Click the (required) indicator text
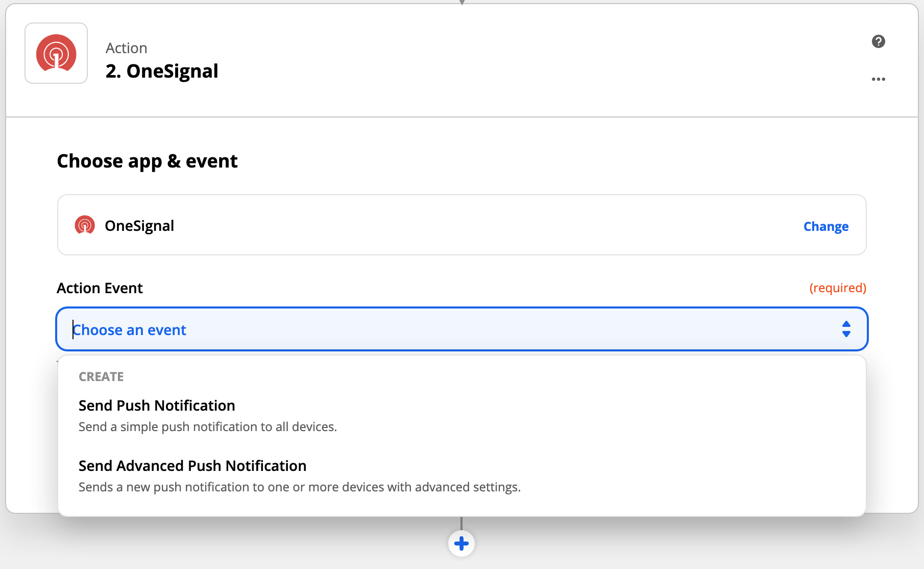The height and width of the screenshot is (569, 924). point(838,288)
